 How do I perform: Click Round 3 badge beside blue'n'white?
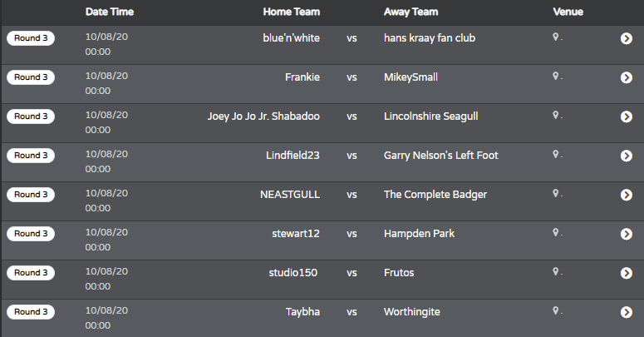31,38
